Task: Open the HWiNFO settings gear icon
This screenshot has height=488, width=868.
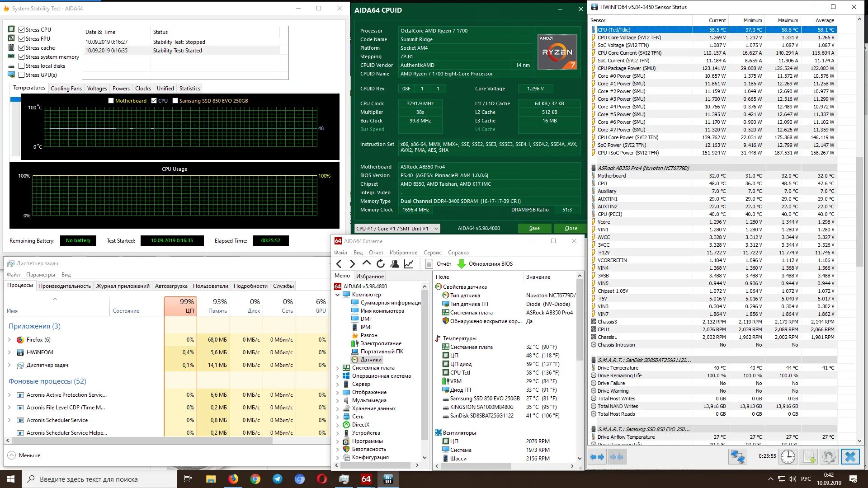Action: point(829,457)
